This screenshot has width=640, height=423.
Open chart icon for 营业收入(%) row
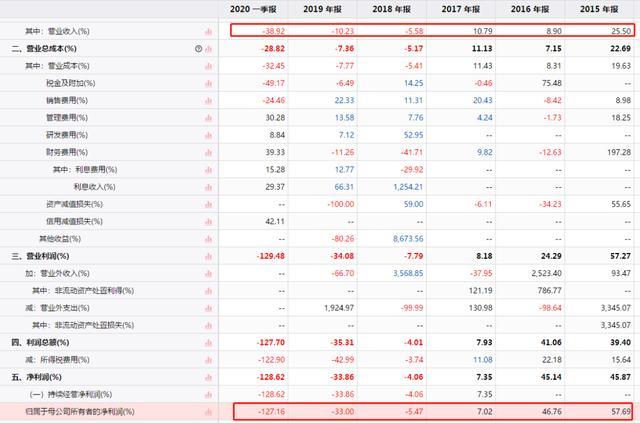(x=209, y=31)
